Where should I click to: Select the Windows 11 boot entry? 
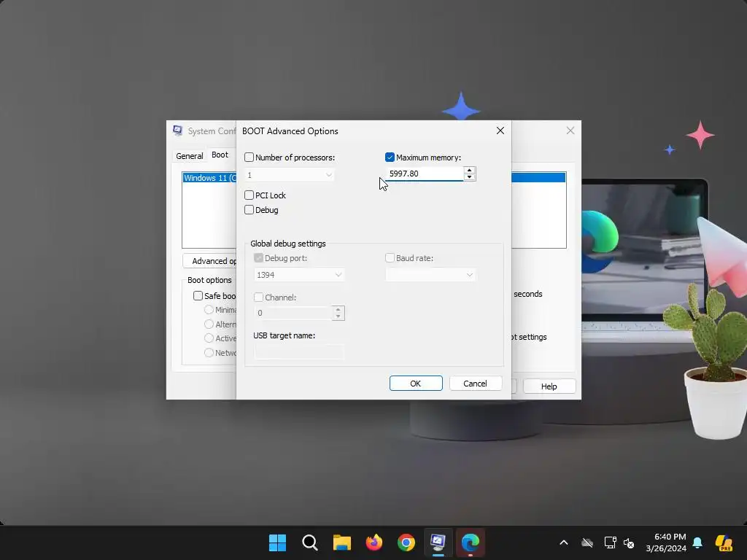pyautogui.click(x=209, y=178)
